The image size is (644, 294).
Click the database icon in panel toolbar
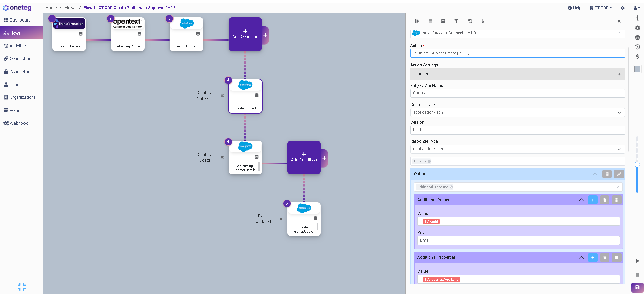pos(443,21)
